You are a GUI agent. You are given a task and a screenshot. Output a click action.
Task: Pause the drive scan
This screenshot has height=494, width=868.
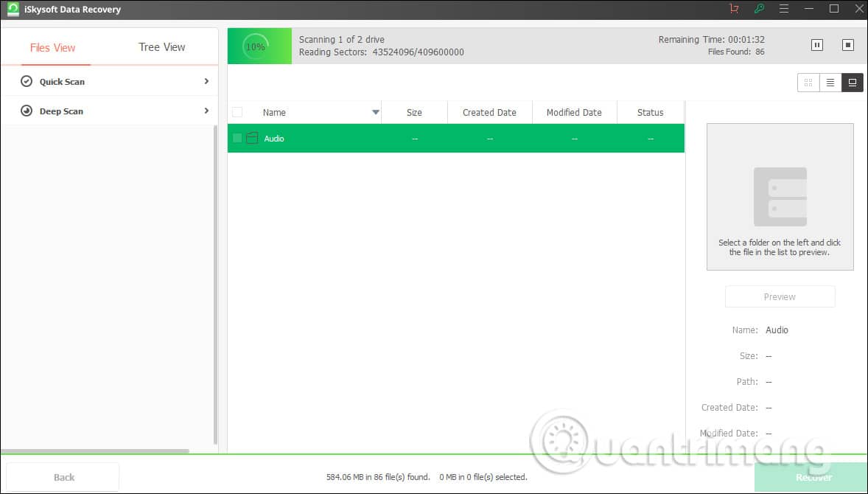[x=817, y=45]
